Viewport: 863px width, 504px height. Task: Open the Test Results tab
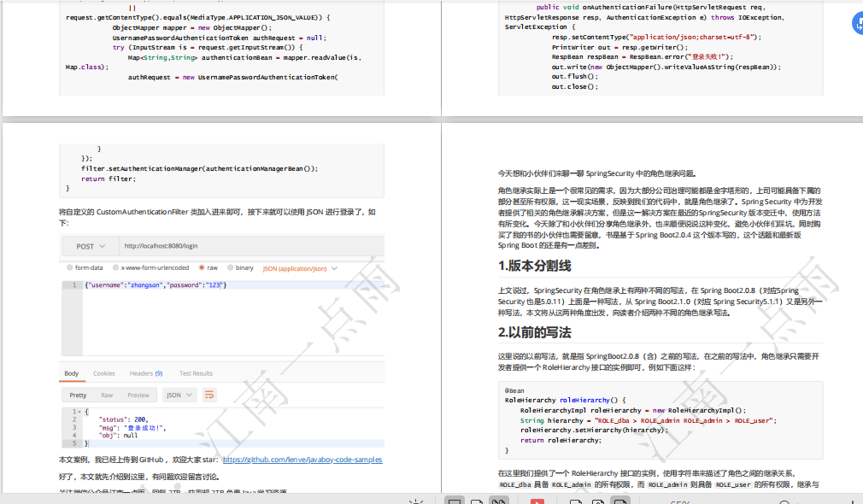tap(196, 373)
